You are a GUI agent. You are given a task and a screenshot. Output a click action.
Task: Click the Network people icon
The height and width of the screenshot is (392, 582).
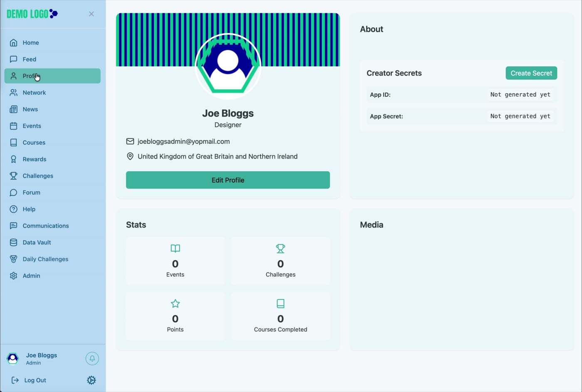coord(14,93)
